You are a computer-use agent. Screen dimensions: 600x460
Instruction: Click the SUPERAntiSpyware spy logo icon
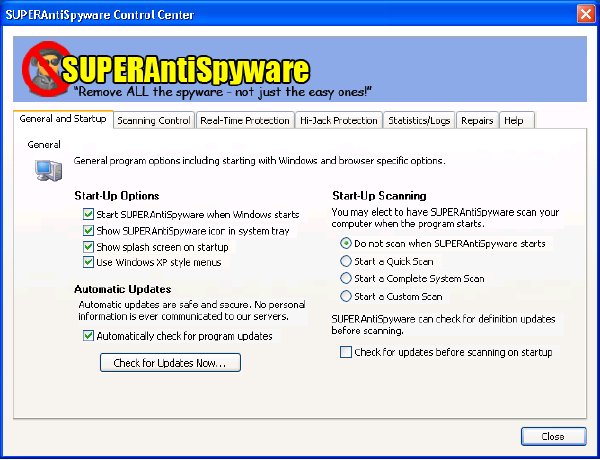[46, 69]
